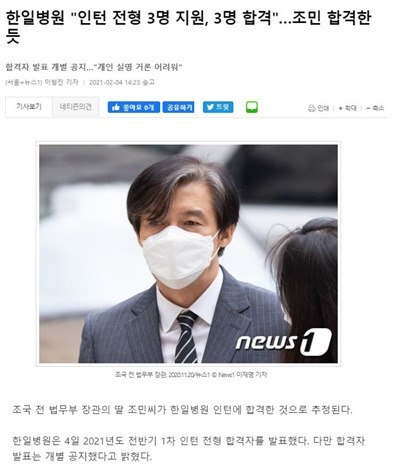Click the Facebook 좋아요 thumbs-up button
This screenshot has width=400, height=475.
[134, 107]
